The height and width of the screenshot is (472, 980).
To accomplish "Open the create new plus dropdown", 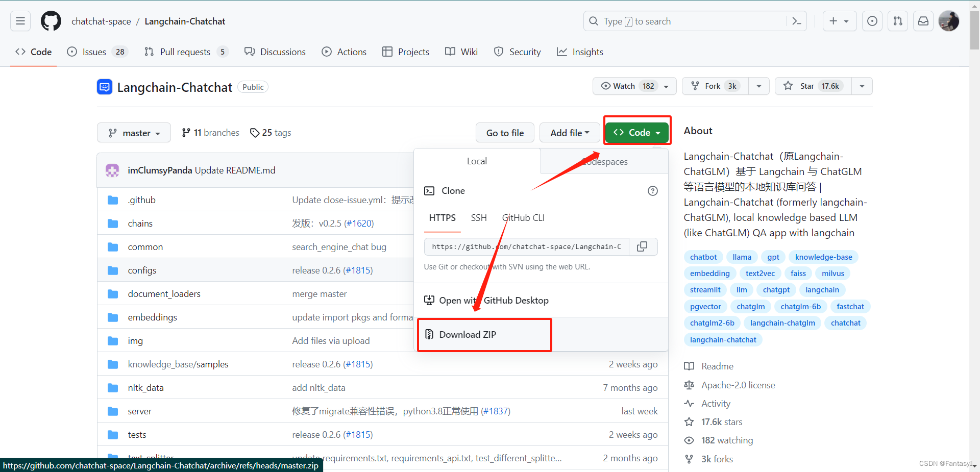I will tap(839, 21).
